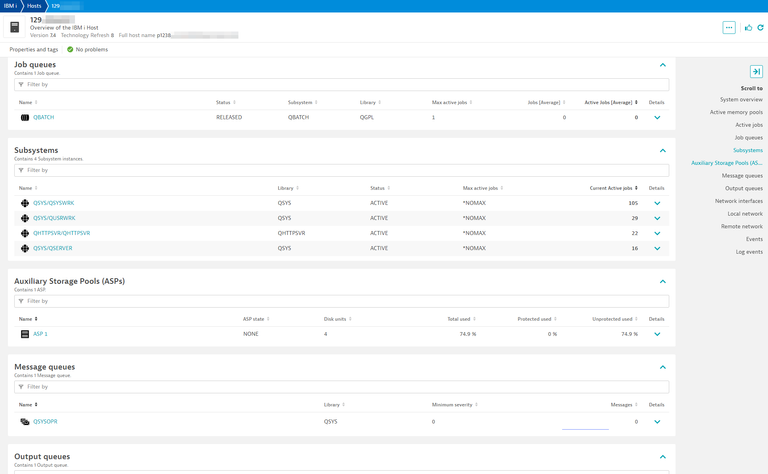Open the more options ellipsis button
The image size is (768, 474).
pyautogui.click(x=729, y=27)
